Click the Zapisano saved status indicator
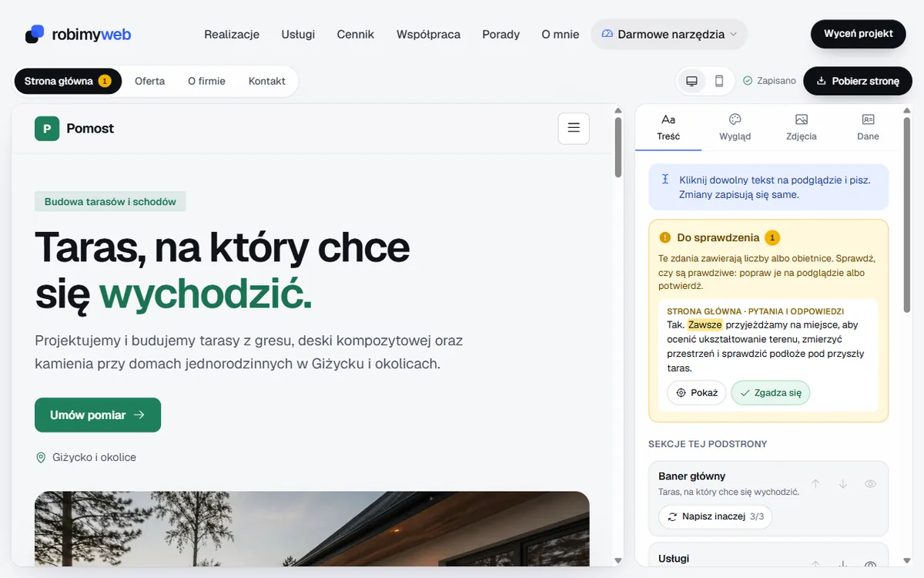The image size is (924, 578). pyautogui.click(x=769, y=81)
